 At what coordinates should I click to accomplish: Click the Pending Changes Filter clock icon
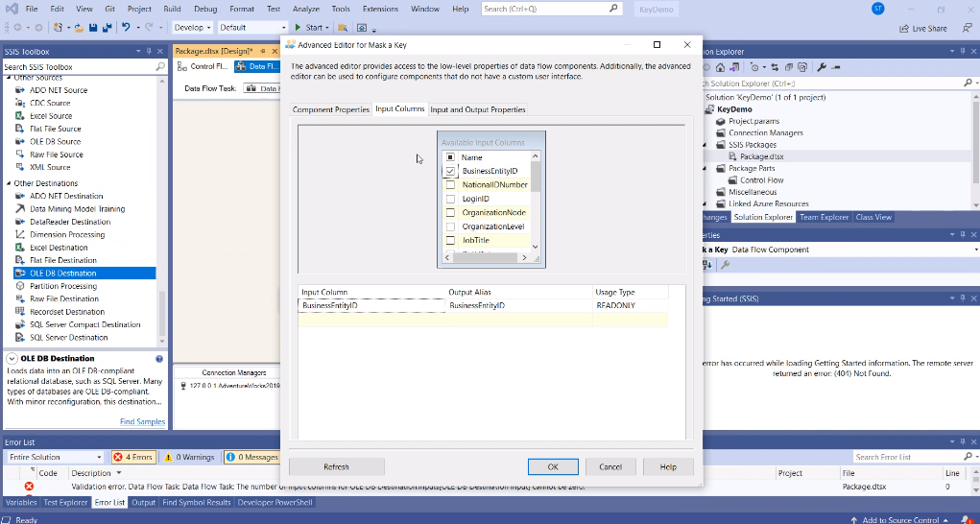(x=755, y=67)
